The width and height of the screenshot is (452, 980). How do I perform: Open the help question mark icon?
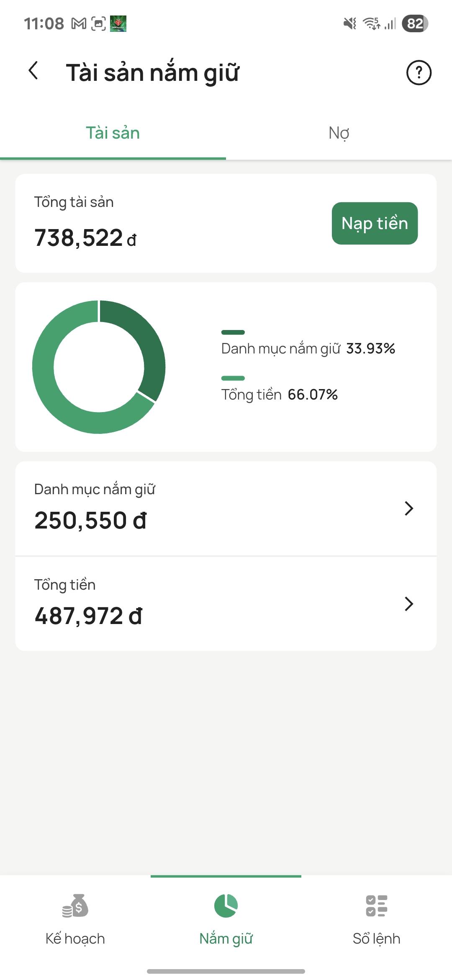coord(419,72)
